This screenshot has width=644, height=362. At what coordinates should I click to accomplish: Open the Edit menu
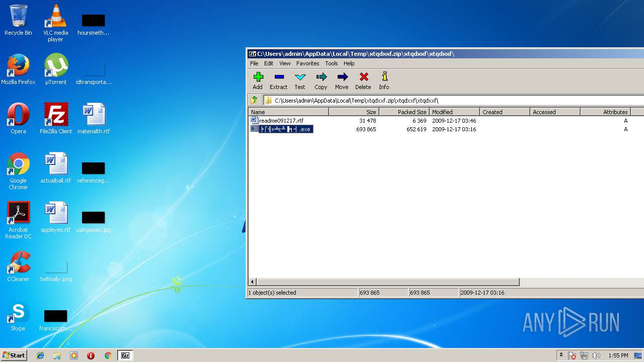click(269, 63)
